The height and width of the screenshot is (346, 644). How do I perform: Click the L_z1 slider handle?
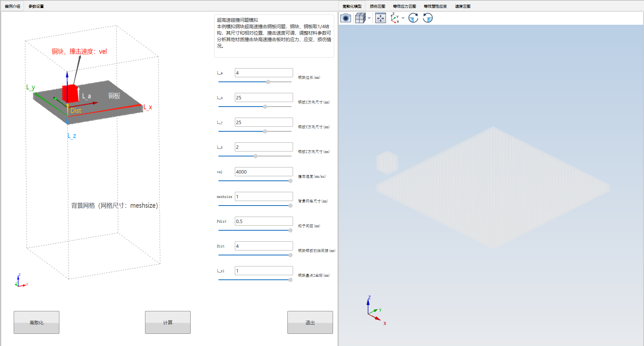(x=290, y=280)
